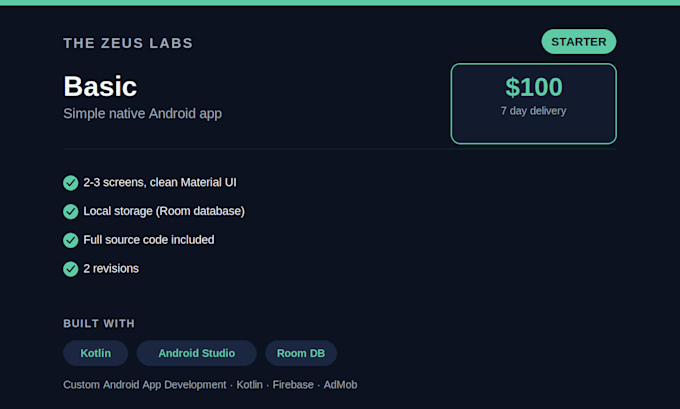Click the green accent bar at top
Image resolution: width=680 pixels, height=409 pixels.
pos(340,3)
